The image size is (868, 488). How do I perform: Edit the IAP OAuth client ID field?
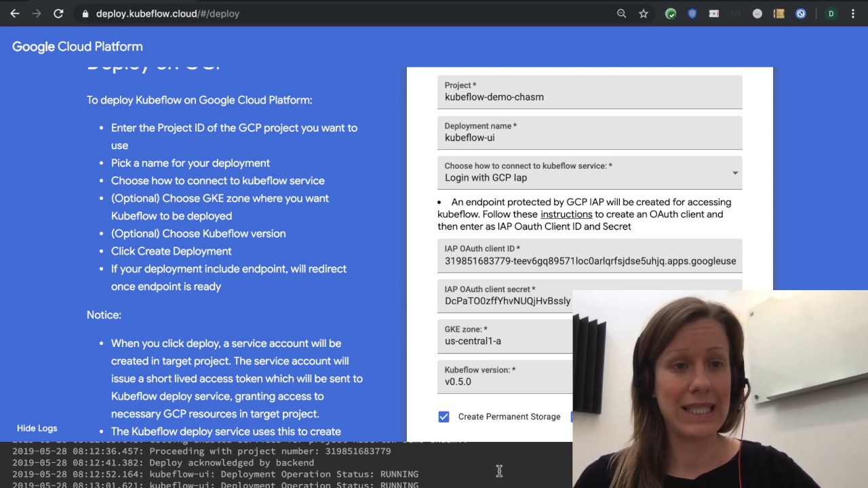590,256
